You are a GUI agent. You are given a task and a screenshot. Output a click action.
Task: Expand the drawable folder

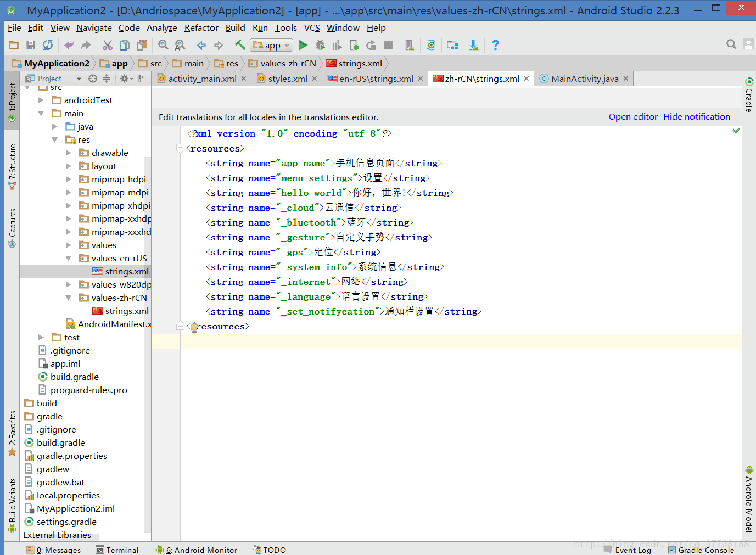click(69, 153)
